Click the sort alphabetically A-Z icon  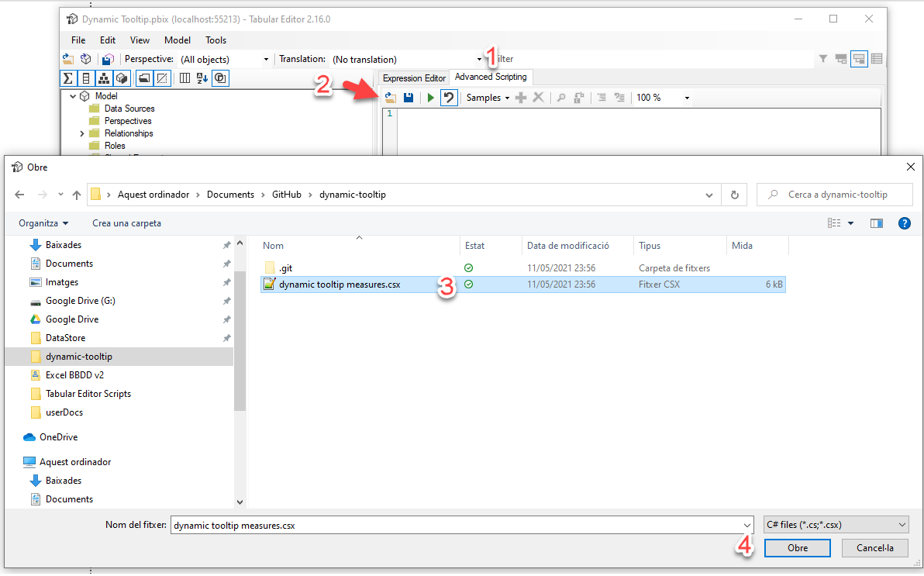[202, 78]
